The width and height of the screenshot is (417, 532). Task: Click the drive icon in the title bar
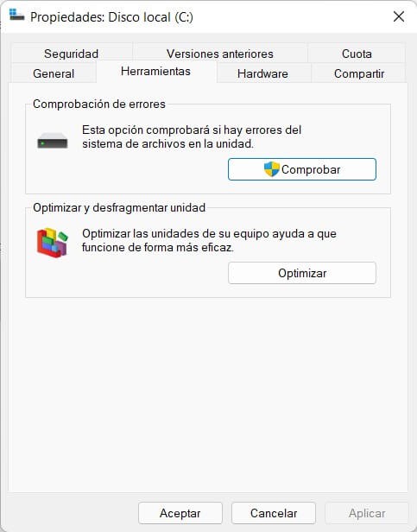pyautogui.click(x=16, y=15)
